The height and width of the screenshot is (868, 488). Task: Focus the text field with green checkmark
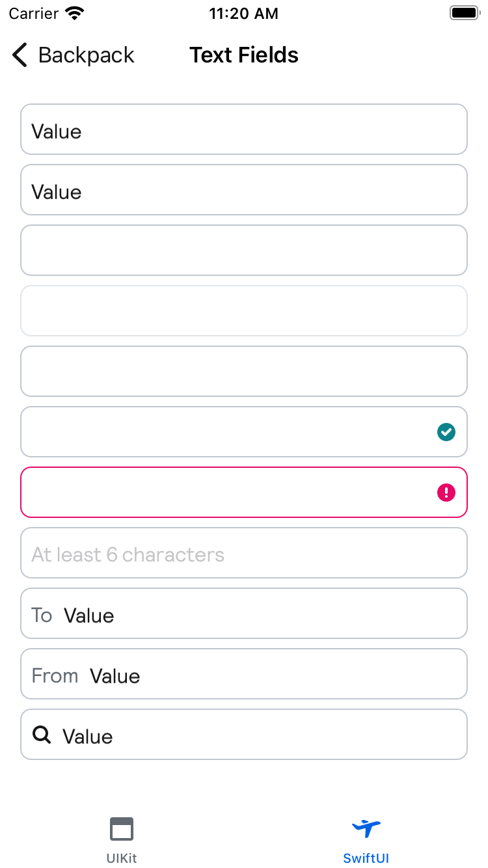coord(228,432)
